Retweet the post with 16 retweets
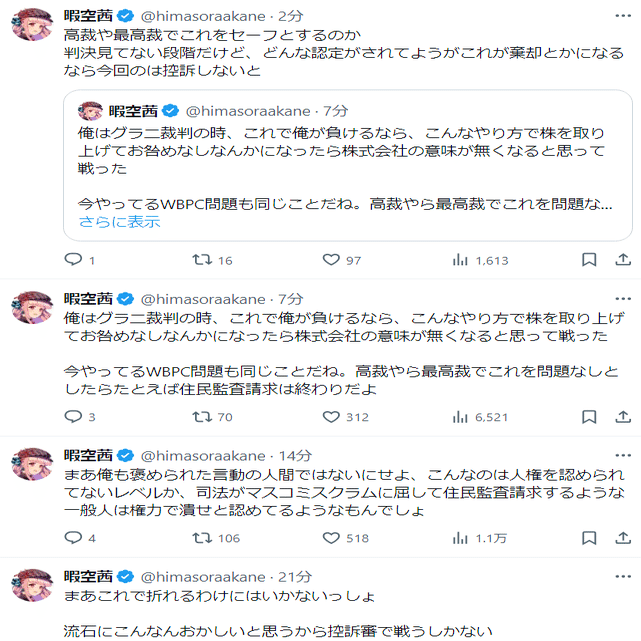The height and width of the screenshot is (641, 641). tap(201, 260)
